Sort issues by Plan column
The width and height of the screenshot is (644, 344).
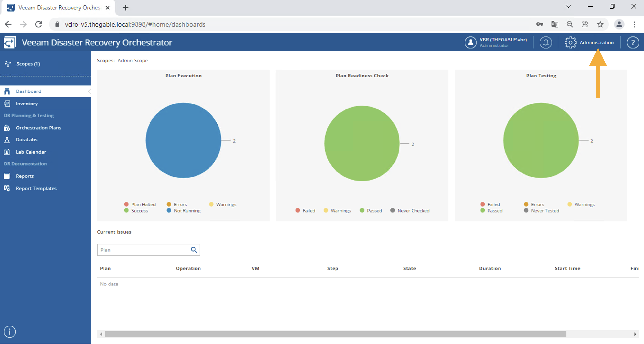pos(105,268)
